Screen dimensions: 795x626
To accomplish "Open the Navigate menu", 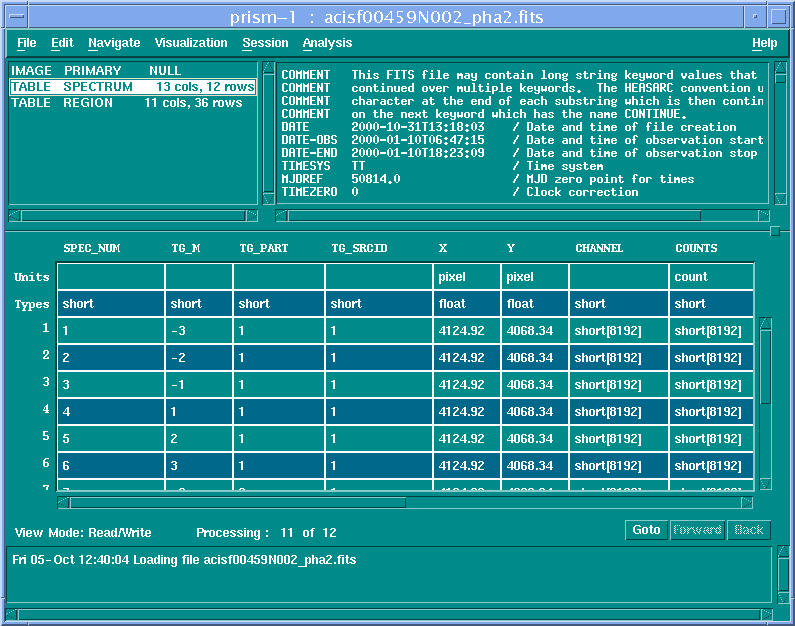I will 114,43.
